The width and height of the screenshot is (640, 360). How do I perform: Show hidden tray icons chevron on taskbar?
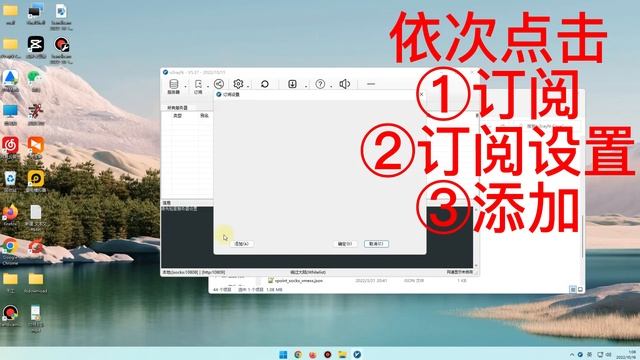(x=572, y=355)
